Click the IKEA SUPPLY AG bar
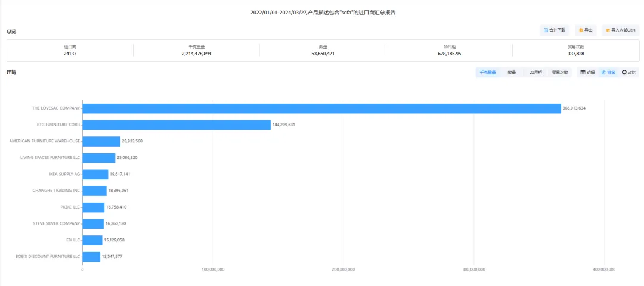This screenshot has width=644, height=286. pos(95,174)
